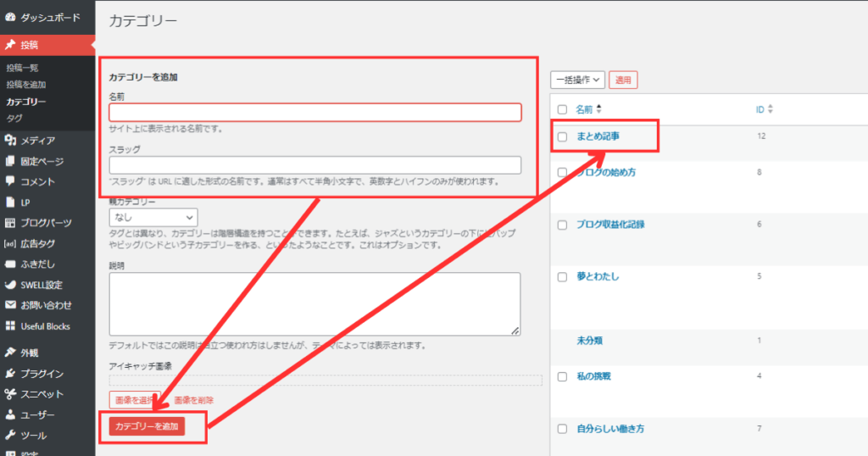Screen dimensions: 868x456
Task: Go to 投稿一覧 in the submenu
Action: [x=22, y=68]
